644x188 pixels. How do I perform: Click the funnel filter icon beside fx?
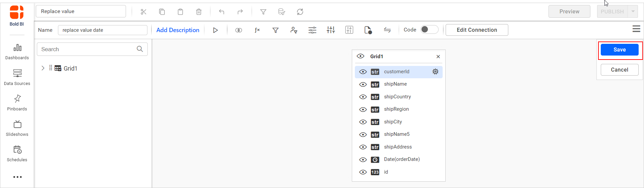click(x=275, y=30)
